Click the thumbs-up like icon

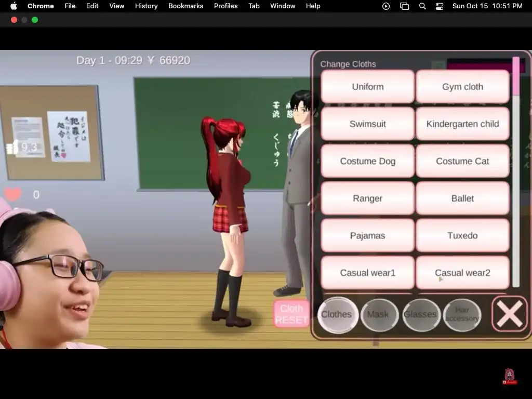(x=12, y=147)
